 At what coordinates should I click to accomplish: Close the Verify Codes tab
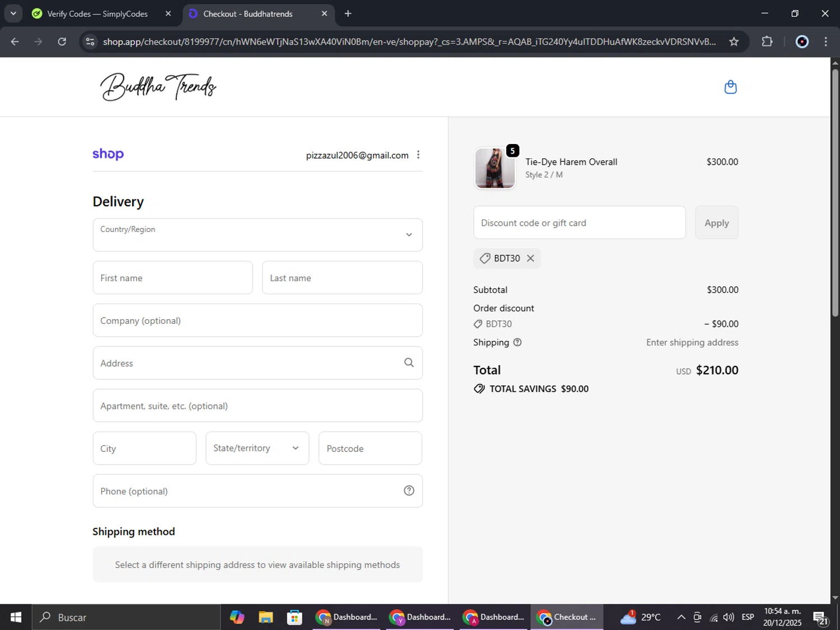click(168, 13)
